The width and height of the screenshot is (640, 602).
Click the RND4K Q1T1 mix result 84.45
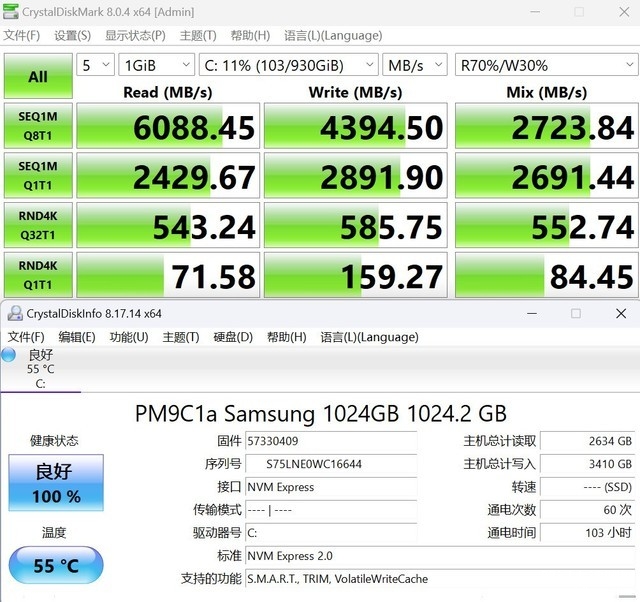(x=547, y=275)
